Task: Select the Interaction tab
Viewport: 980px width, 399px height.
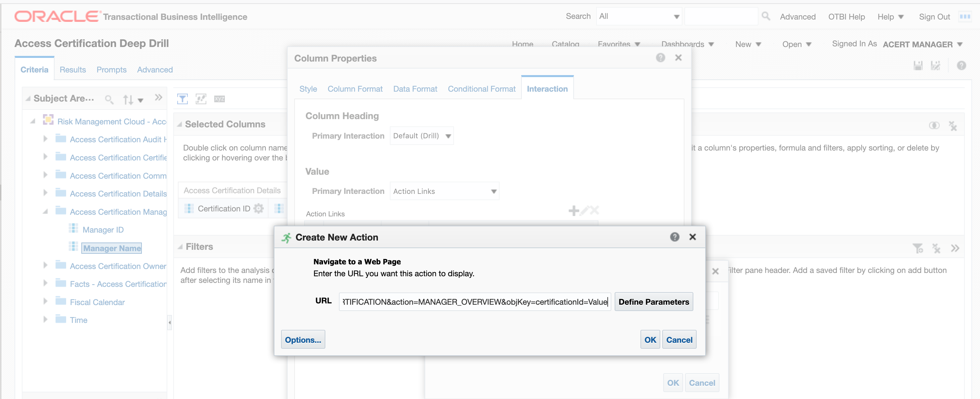Action: [x=547, y=89]
